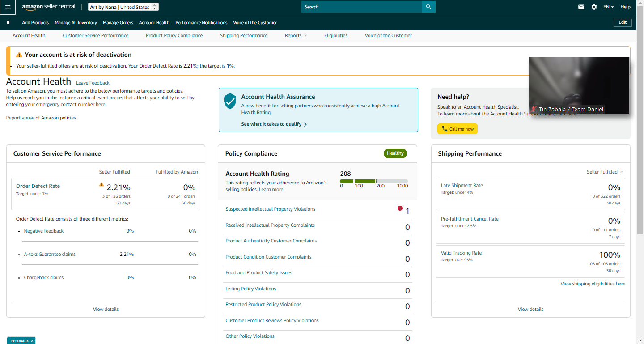View details for Shipping Performance

[x=531, y=309]
